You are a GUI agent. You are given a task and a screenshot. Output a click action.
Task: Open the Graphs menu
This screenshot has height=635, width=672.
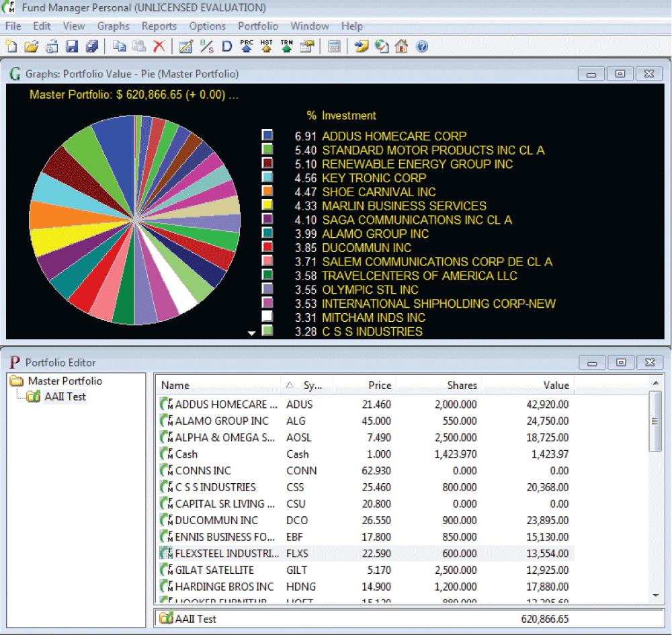112,26
